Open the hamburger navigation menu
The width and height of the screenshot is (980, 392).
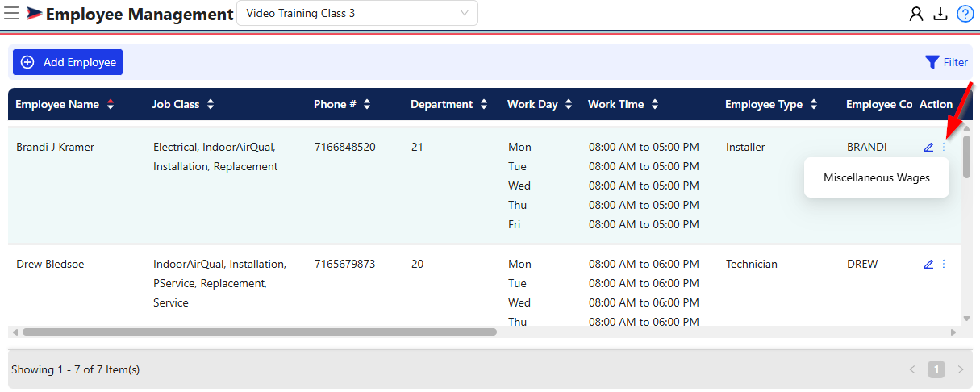(12, 13)
